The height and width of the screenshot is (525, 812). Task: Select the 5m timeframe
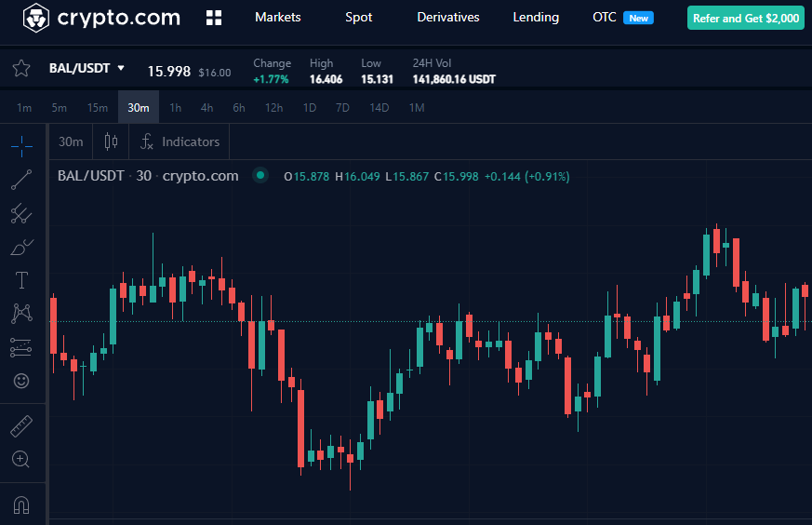click(x=59, y=108)
